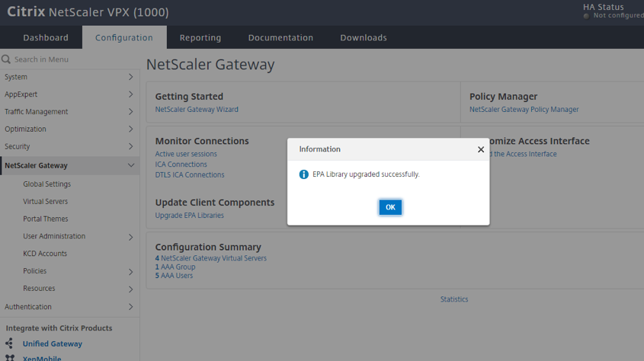Click the blue information icon in dialog
The width and height of the screenshot is (644, 361).
coord(304,174)
